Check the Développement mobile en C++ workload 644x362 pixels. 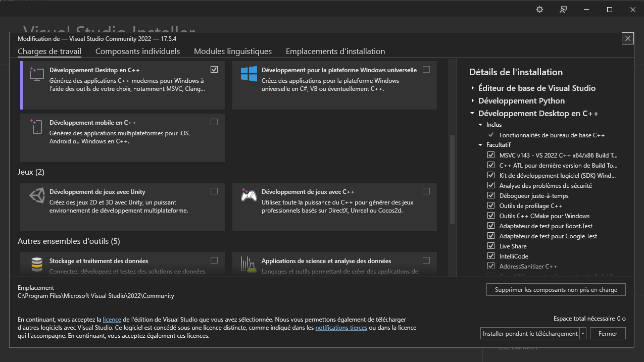[x=214, y=122]
